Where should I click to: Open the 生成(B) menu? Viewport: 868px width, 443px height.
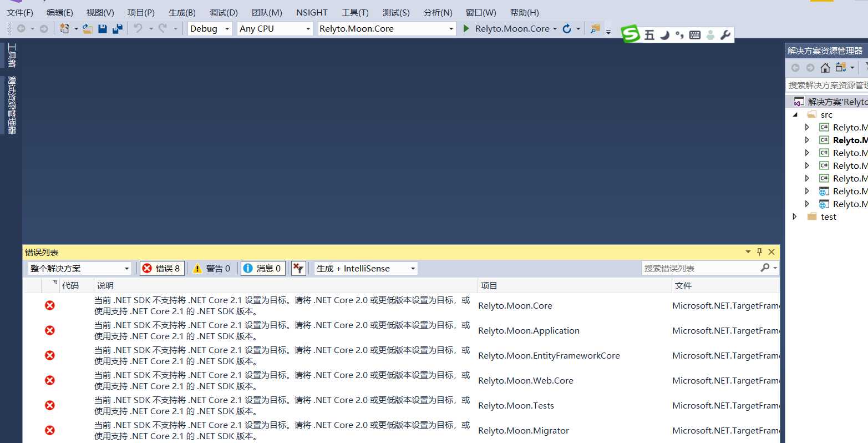(x=182, y=12)
